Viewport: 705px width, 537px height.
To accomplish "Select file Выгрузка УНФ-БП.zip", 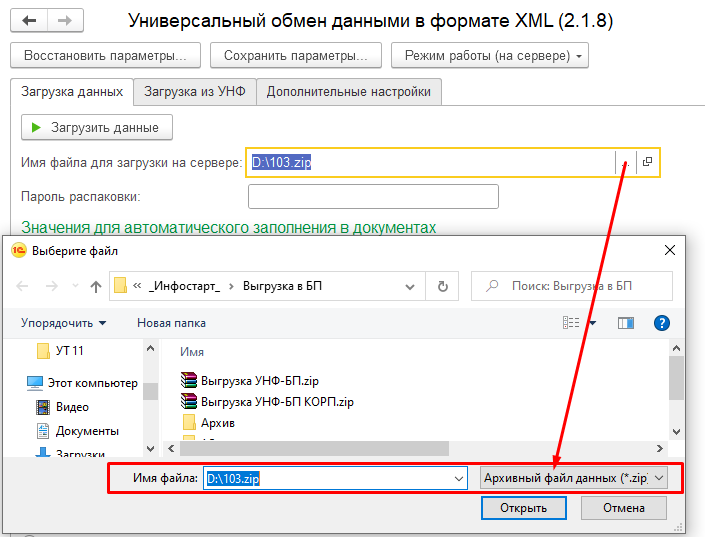I will click(x=250, y=380).
